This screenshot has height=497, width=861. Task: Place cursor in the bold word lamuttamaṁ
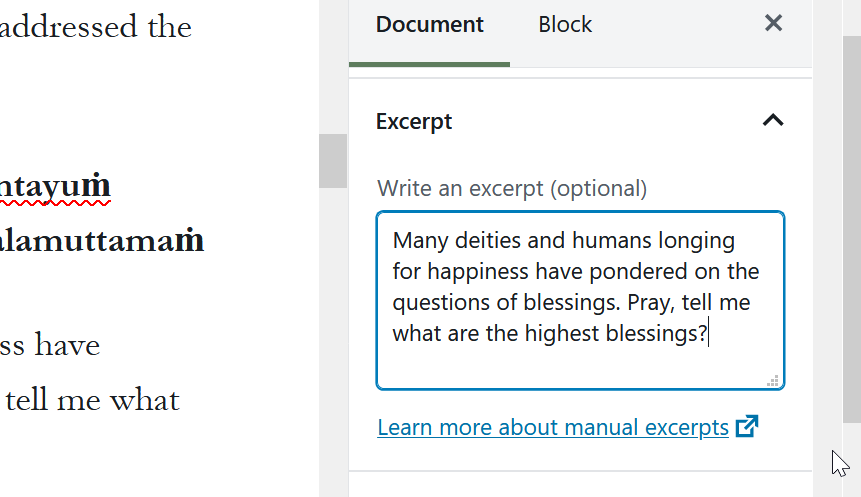coord(102,241)
